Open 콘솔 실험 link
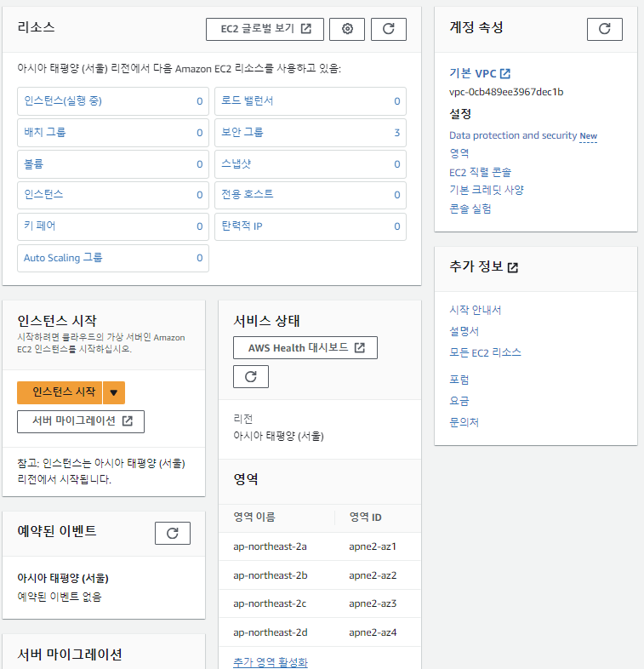644x669 pixels. click(470, 209)
